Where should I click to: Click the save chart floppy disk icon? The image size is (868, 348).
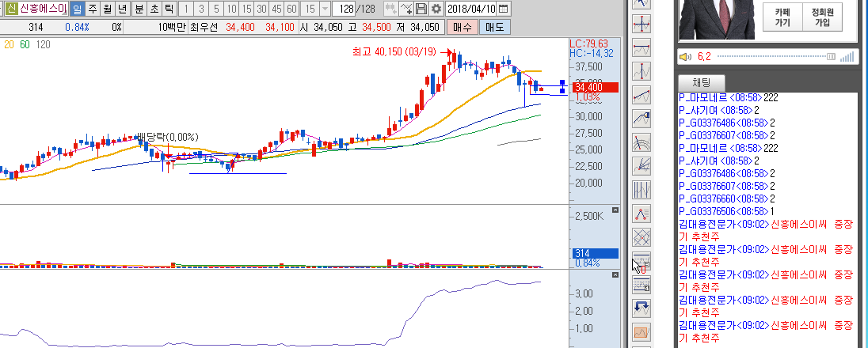click(421, 9)
